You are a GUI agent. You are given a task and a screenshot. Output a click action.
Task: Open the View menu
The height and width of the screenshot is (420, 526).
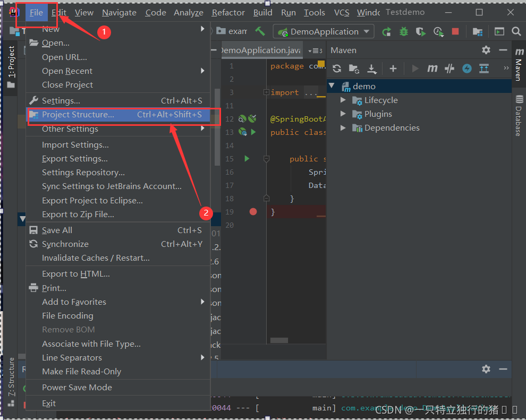coord(84,13)
